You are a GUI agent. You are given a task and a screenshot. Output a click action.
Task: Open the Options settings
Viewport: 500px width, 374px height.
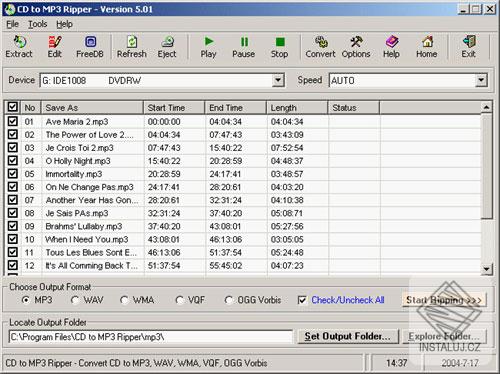(356, 47)
